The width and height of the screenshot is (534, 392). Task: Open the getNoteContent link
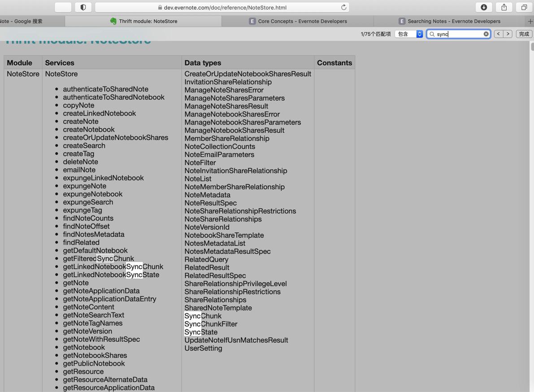88,307
